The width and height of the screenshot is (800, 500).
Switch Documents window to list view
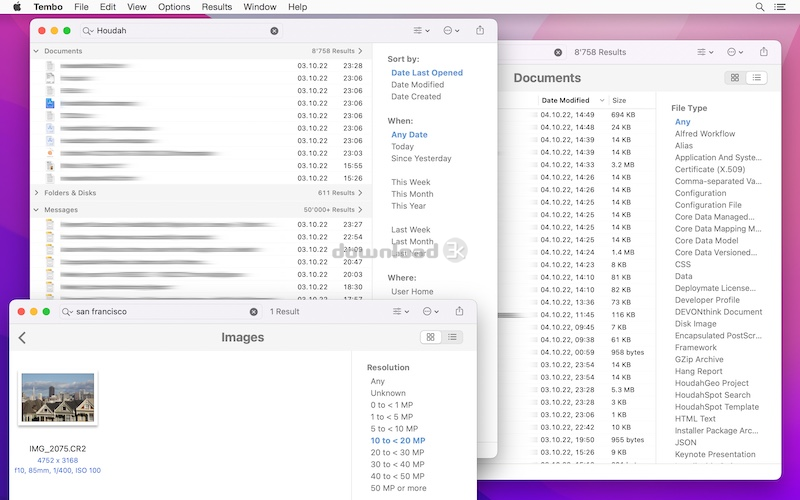pos(757,78)
